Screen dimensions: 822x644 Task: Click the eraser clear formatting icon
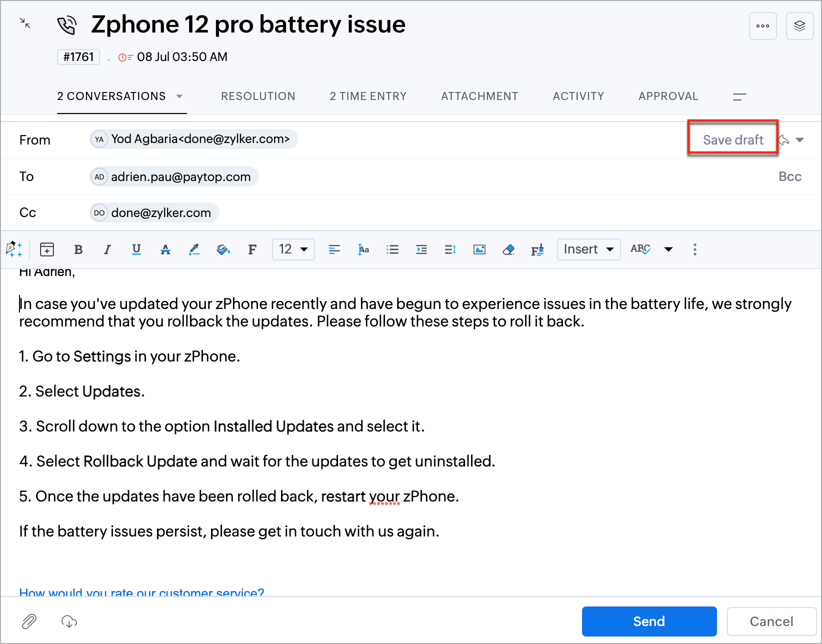coord(508,249)
